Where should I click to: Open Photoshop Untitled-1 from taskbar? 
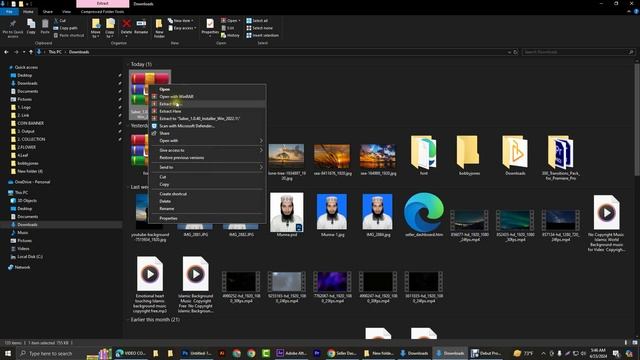point(197,353)
